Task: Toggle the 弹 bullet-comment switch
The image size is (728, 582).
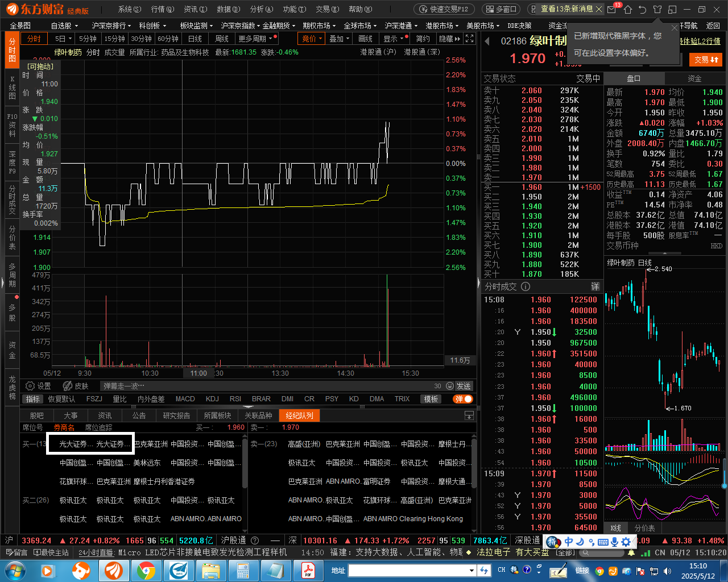Action: (463, 399)
